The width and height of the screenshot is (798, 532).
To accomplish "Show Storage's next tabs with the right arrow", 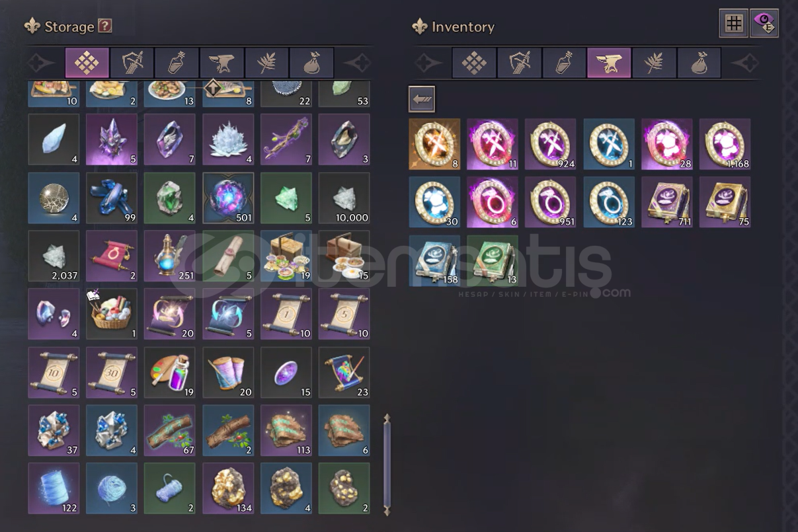I will pos(358,63).
